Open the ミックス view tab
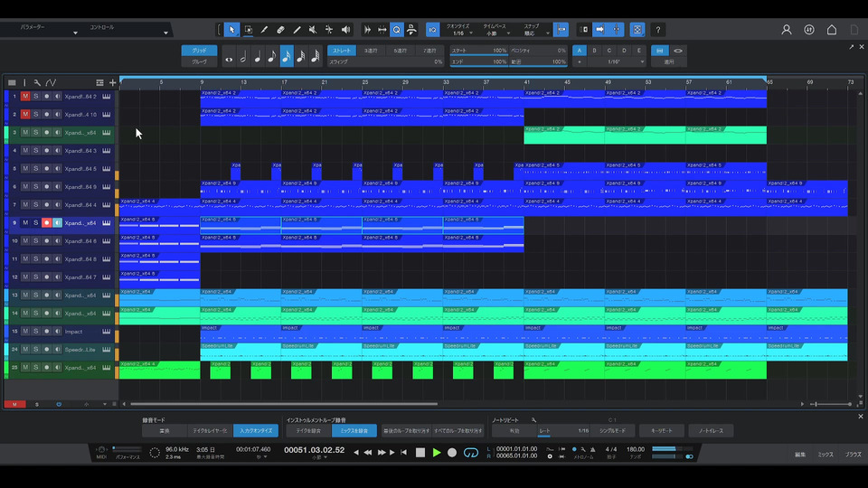The image size is (868, 488). (x=826, y=454)
